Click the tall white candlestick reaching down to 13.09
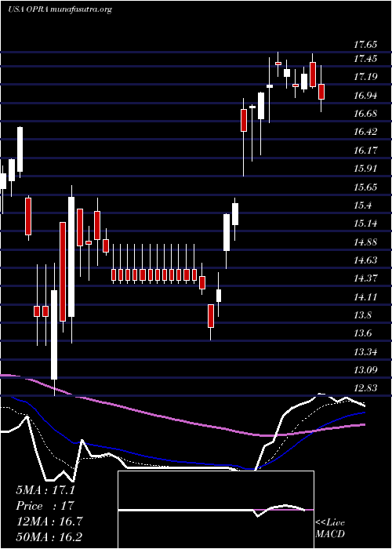The image size is (392, 549). point(54,335)
